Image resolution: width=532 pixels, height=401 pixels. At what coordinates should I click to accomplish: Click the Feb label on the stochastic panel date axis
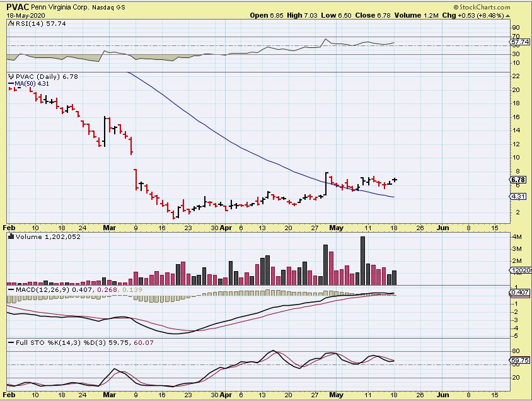click(9, 395)
